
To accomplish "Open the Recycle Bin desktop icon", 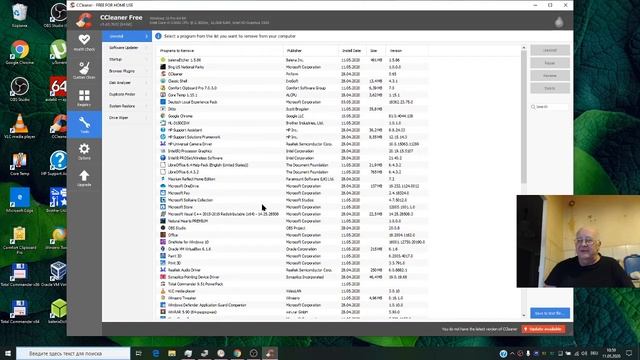I will (x=20, y=15).
